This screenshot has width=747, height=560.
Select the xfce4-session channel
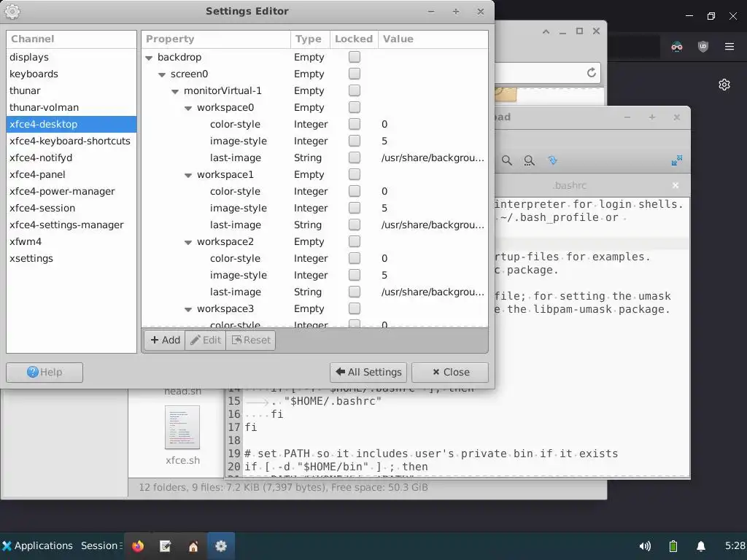71,208
